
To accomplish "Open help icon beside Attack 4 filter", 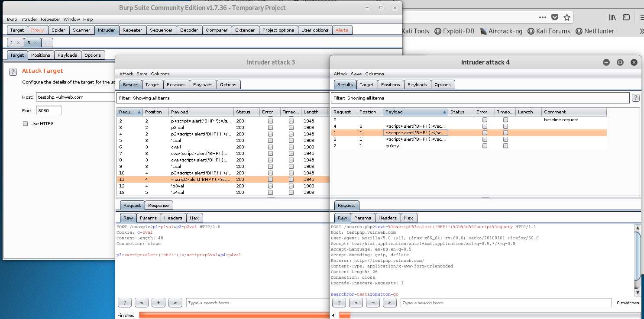I will tap(635, 98).
